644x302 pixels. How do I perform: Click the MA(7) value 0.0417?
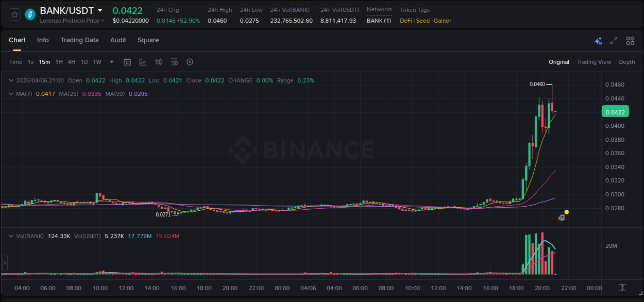[x=45, y=94]
